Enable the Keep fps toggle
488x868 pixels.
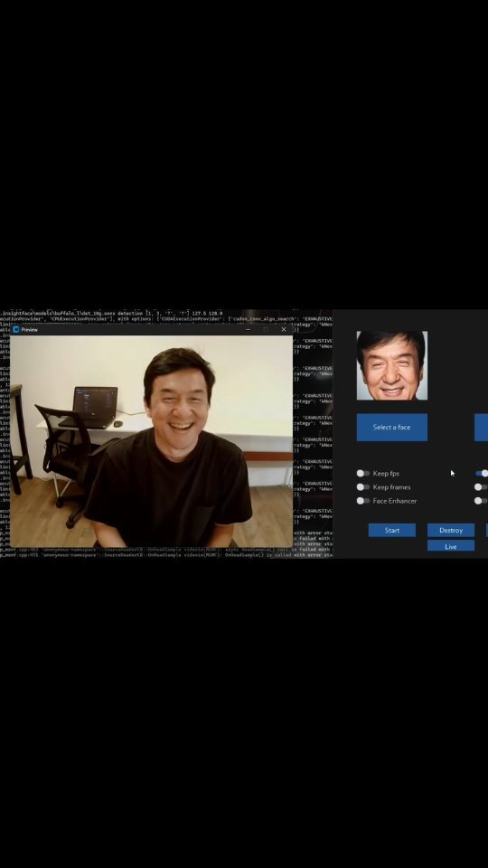[363, 473]
